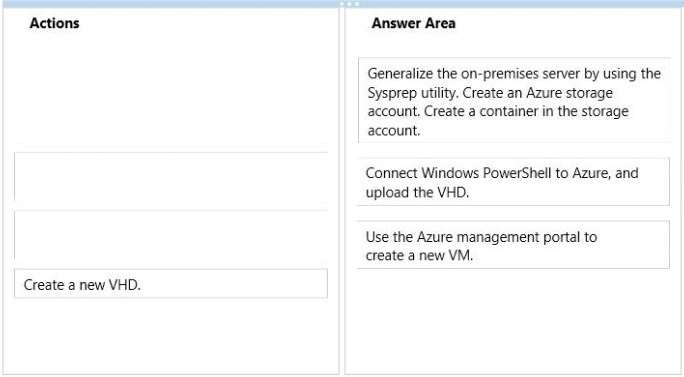Click blank space below "Create a new VHD." item

point(171,335)
